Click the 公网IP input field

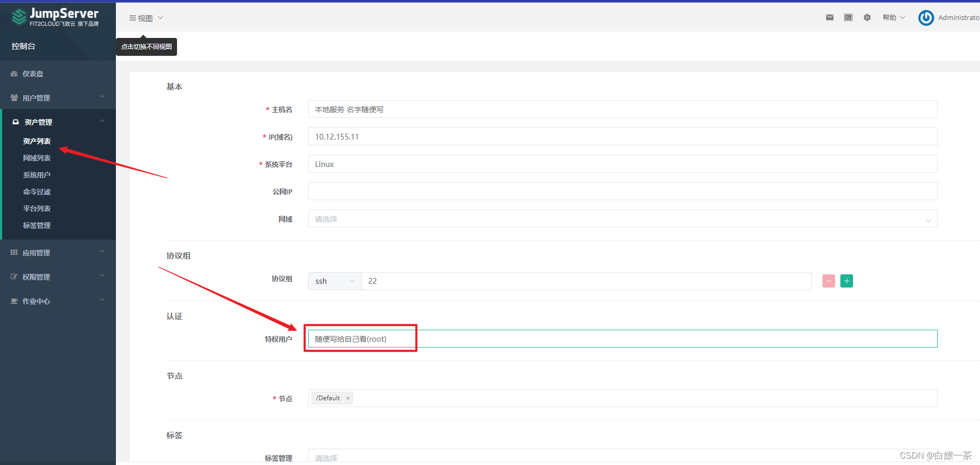[x=623, y=192]
